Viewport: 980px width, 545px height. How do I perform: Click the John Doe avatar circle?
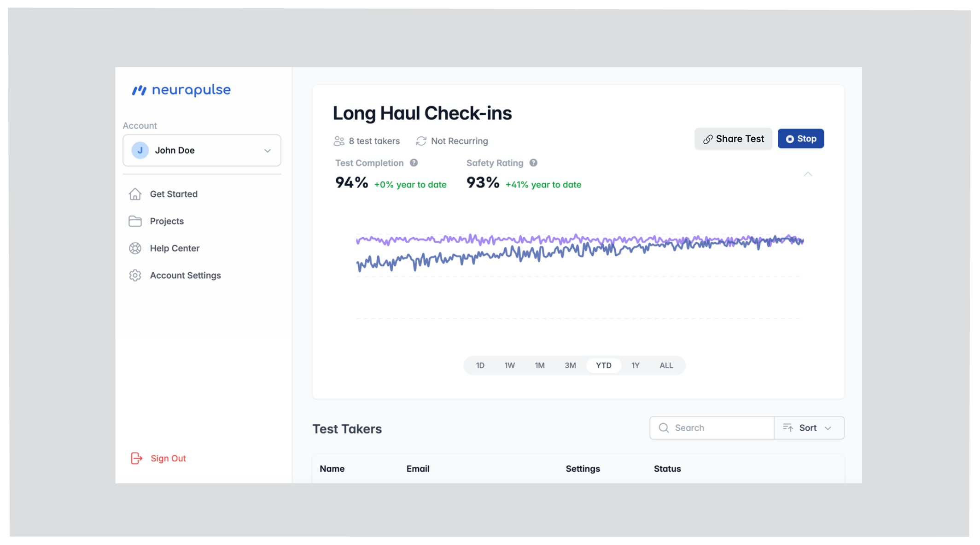[140, 151]
